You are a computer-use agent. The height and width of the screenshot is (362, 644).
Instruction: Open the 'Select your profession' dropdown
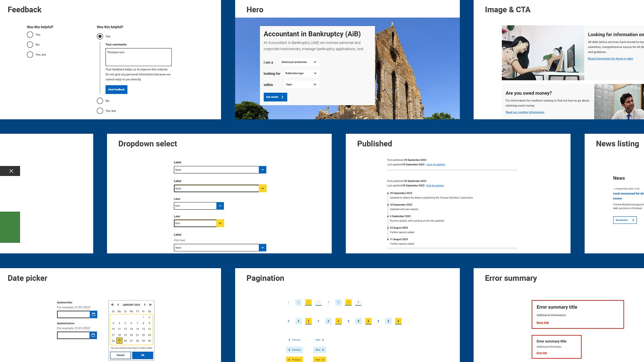click(x=300, y=62)
